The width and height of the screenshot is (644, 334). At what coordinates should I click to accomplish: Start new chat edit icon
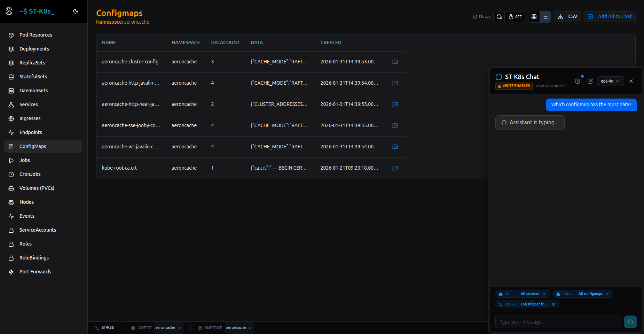pyautogui.click(x=590, y=81)
